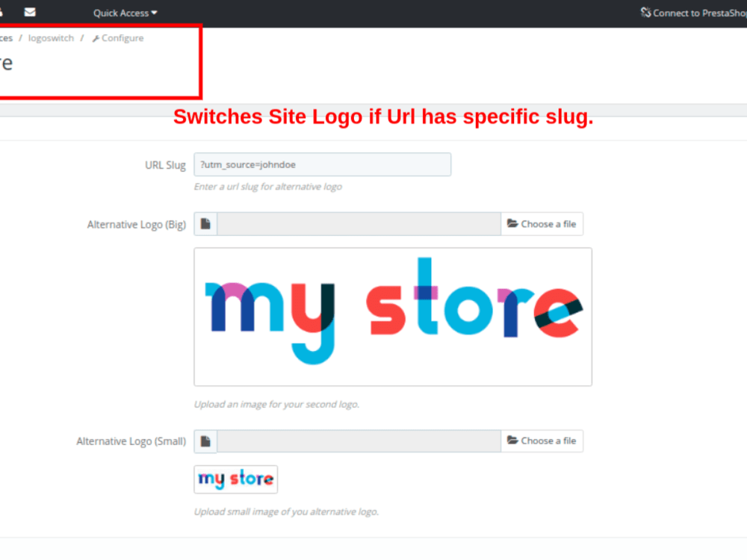The height and width of the screenshot is (560, 747).
Task: Click the small my store logo preview
Action: (235, 479)
